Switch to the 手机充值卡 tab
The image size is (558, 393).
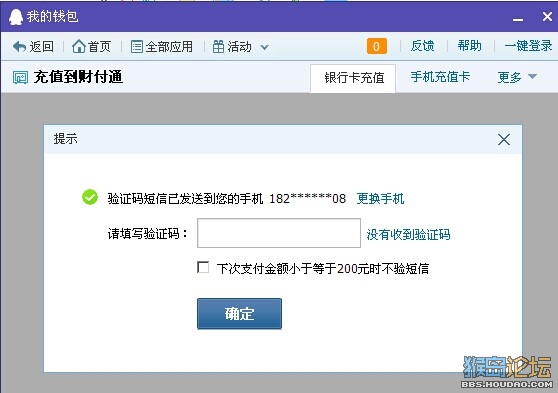coord(440,77)
